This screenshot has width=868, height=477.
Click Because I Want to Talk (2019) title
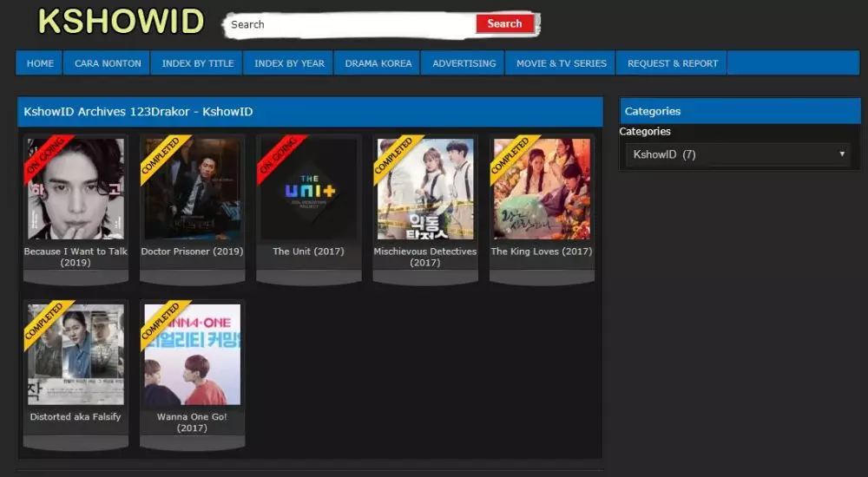point(76,257)
